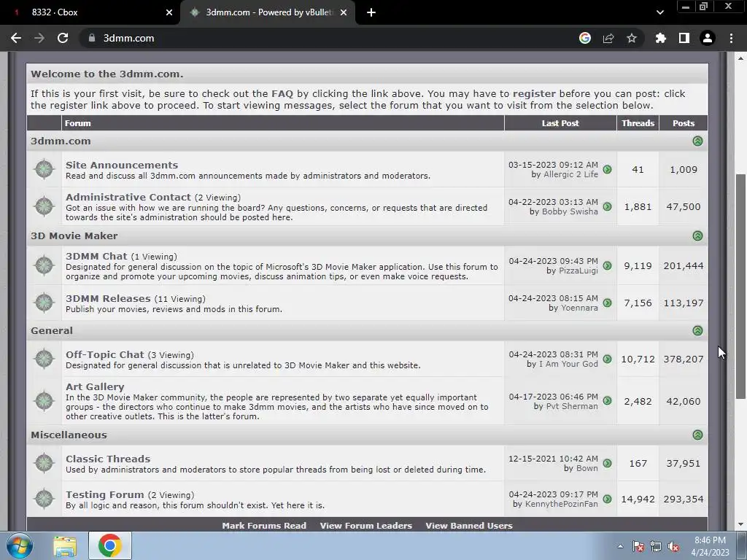Open the Chrome profile avatar
747x560 pixels.
pyautogui.click(x=708, y=38)
